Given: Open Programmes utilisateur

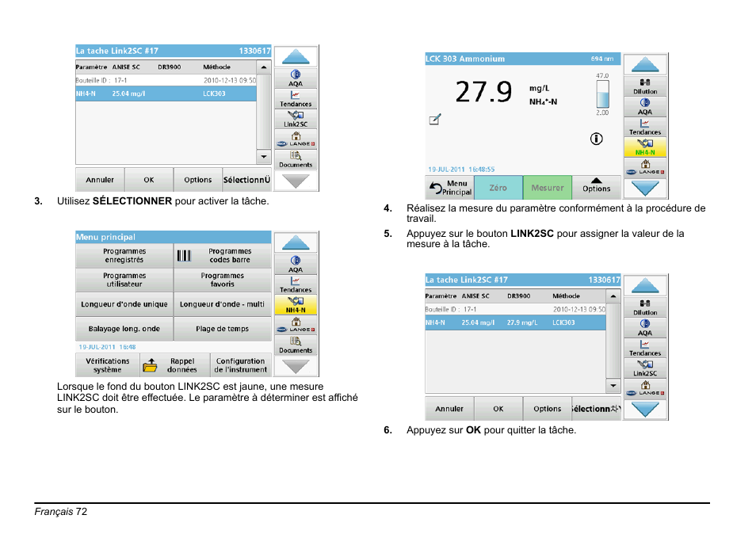Looking at the screenshot, I should point(124,280).
